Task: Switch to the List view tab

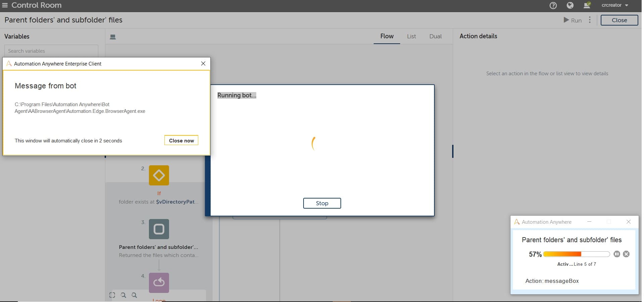Action: pyautogui.click(x=412, y=36)
